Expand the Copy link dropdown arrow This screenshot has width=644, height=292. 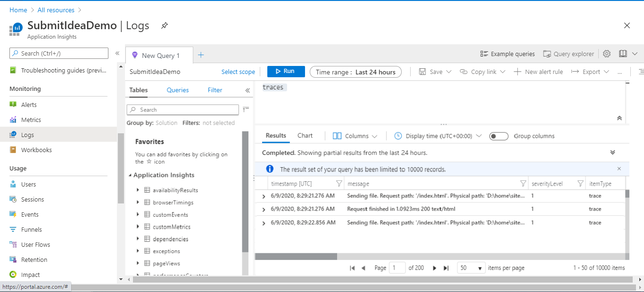coord(503,72)
